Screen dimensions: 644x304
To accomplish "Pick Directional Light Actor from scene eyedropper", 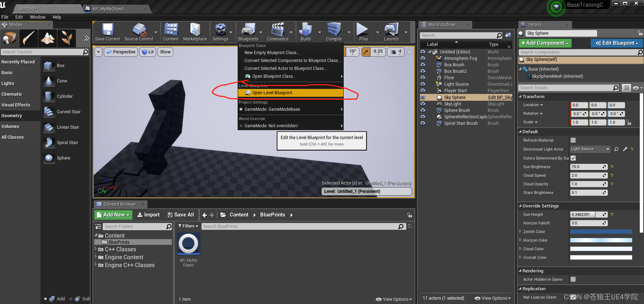I will click(x=625, y=149).
